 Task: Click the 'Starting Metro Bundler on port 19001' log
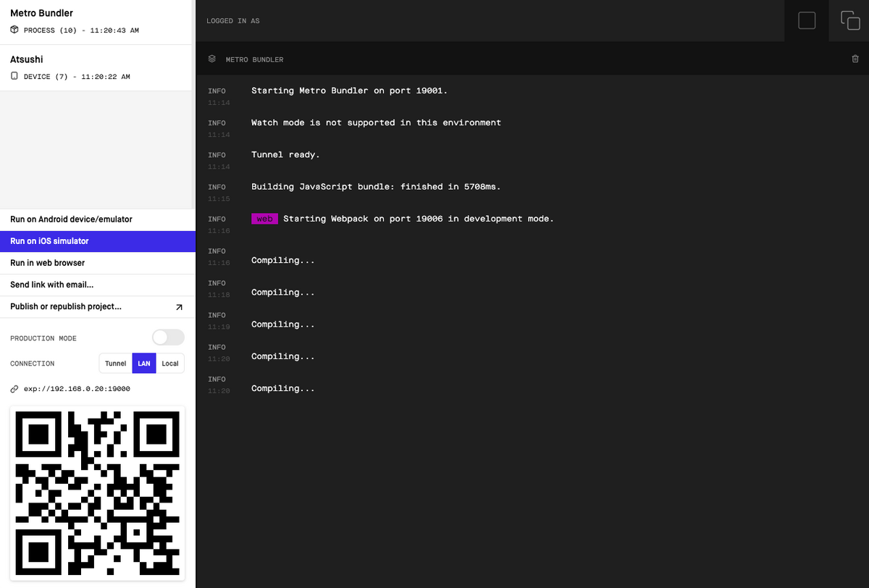[x=349, y=91]
